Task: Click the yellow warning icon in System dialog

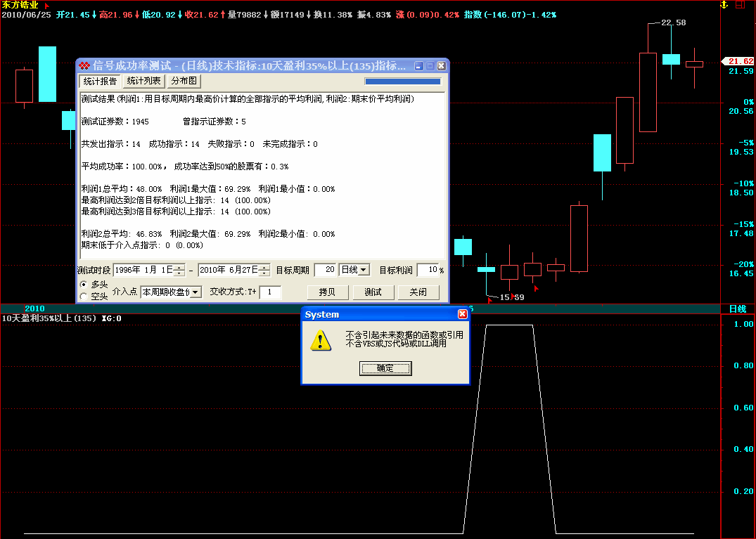Action: pos(321,340)
